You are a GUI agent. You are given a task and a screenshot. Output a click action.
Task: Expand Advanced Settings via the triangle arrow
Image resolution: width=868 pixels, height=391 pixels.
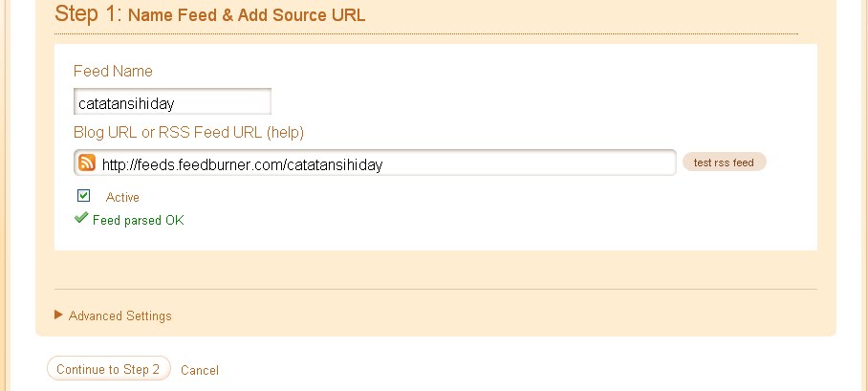(58, 315)
